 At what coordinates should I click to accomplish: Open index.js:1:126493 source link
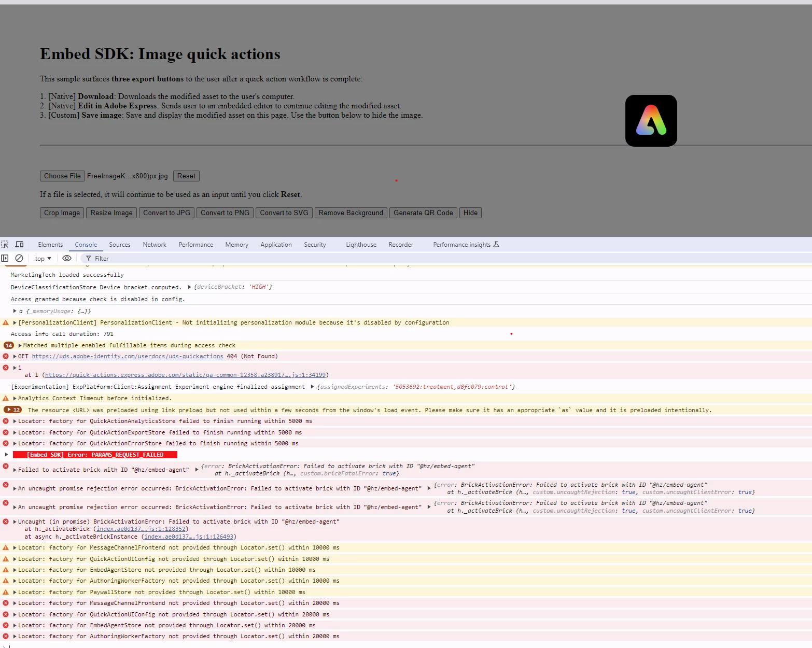point(189,537)
